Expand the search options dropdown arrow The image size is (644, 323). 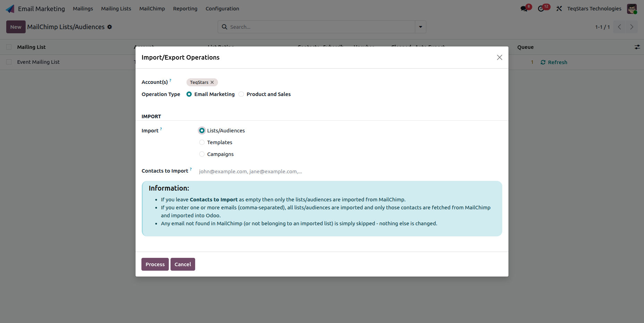(x=420, y=27)
